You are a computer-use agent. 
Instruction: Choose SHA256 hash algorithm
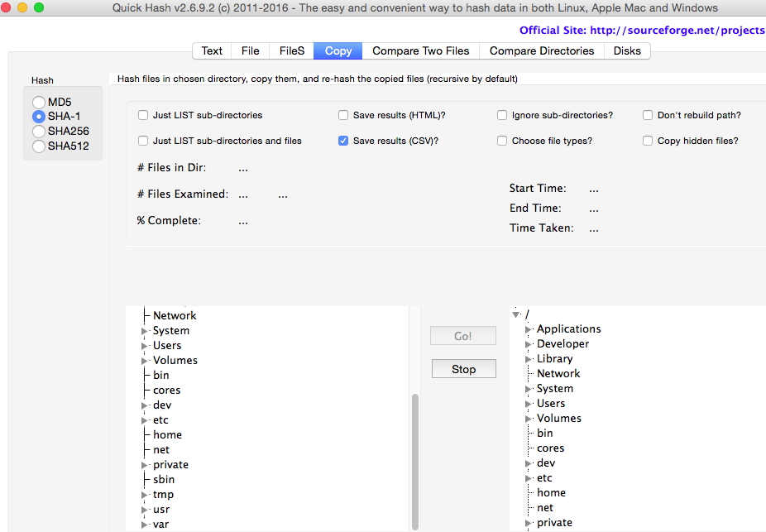click(x=39, y=132)
